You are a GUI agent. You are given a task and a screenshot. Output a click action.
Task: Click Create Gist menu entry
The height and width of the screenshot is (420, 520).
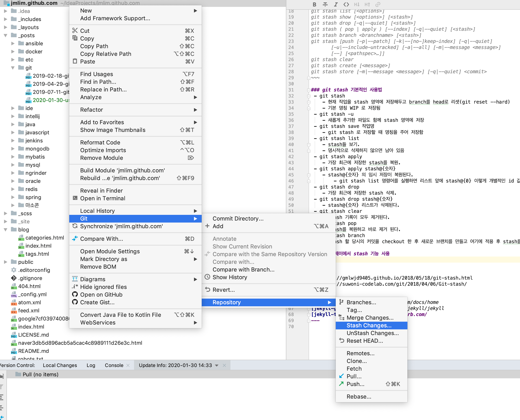click(97, 302)
